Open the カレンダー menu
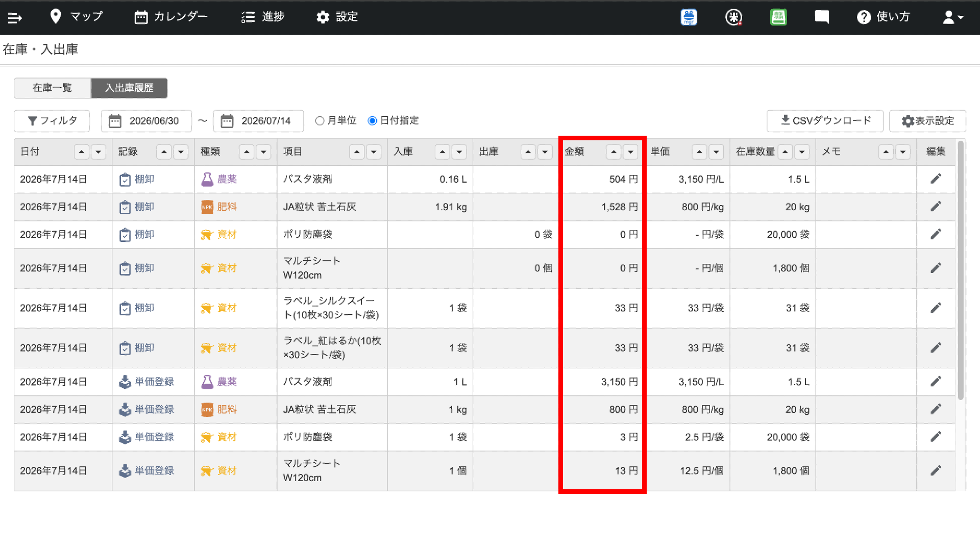The width and height of the screenshot is (980, 551). point(171,17)
